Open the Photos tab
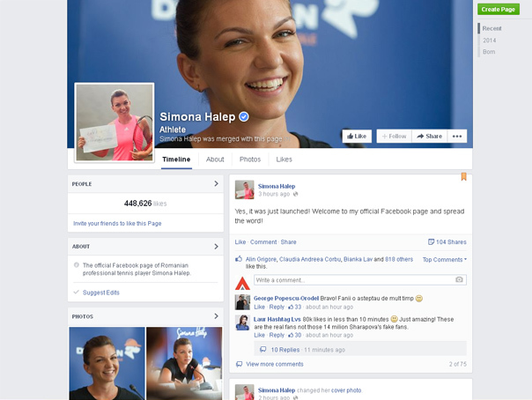 (x=250, y=159)
